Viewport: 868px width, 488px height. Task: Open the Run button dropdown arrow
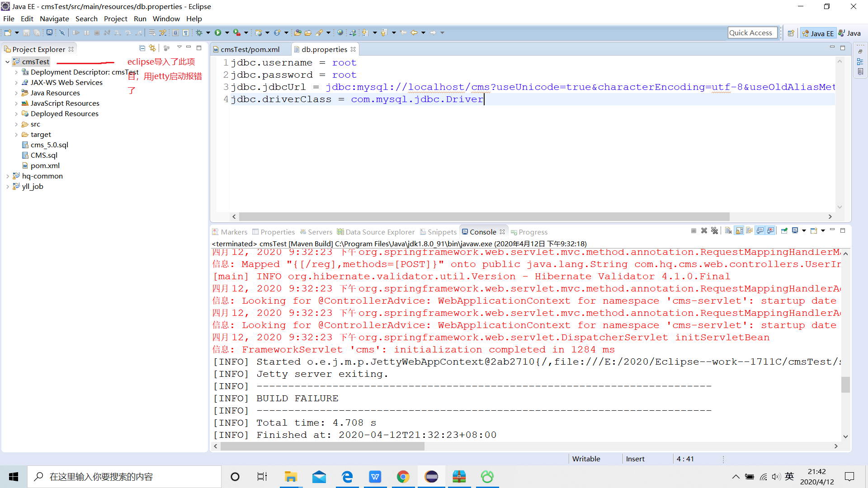click(227, 33)
